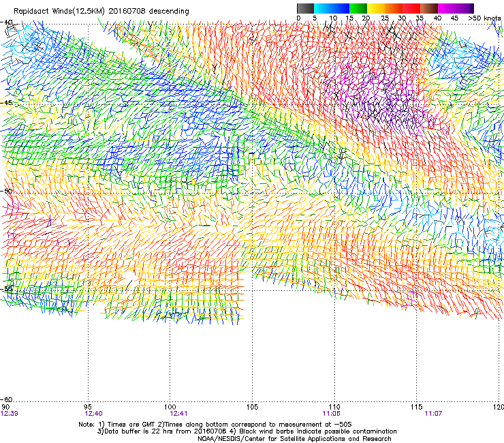Click the legend scale number '45'
This screenshot has width=504, height=443.
tap(454, 18)
